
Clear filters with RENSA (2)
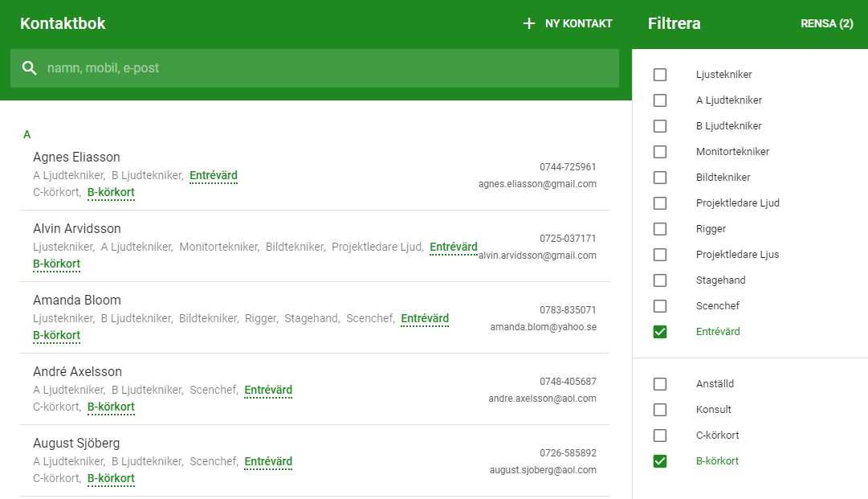pos(826,23)
